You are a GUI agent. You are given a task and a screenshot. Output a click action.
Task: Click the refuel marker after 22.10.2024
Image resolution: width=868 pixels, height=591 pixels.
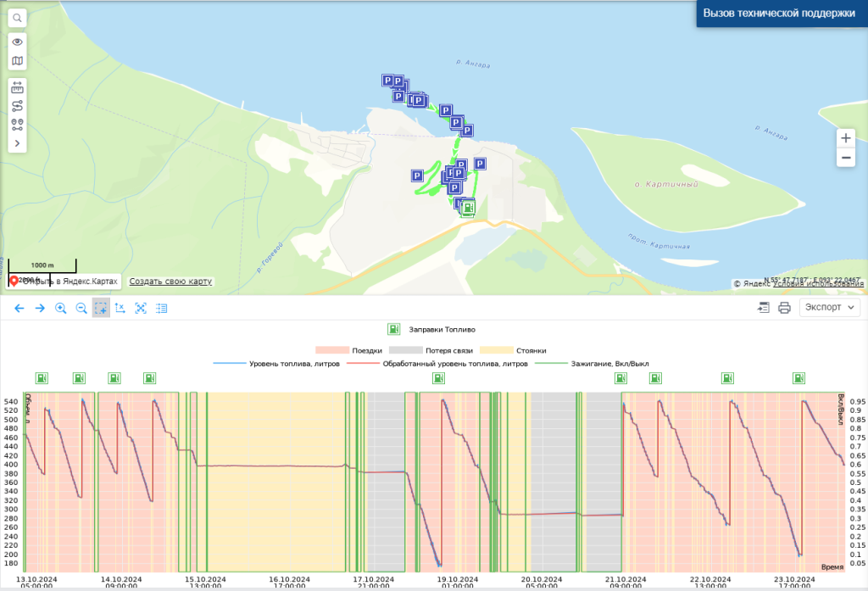click(x=727, y=378)
